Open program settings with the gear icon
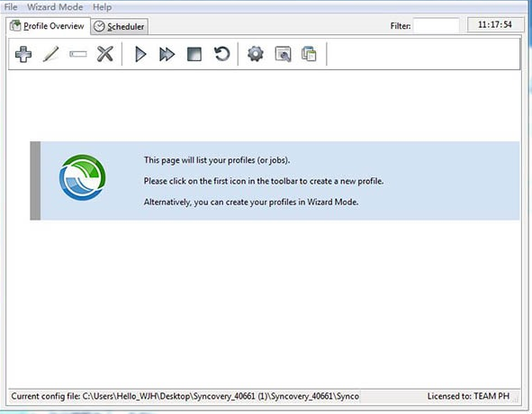Viewport: 532px width, 414px height. coord(256,54)
